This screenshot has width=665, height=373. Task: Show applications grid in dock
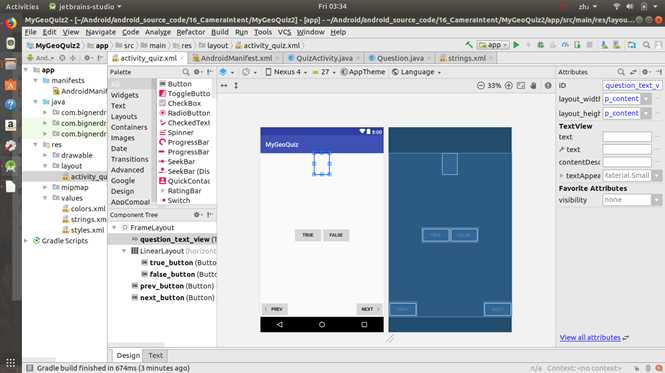tap(11, 362)
